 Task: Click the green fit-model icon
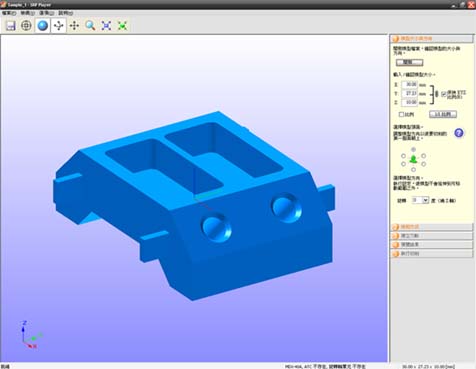[122, 26]
